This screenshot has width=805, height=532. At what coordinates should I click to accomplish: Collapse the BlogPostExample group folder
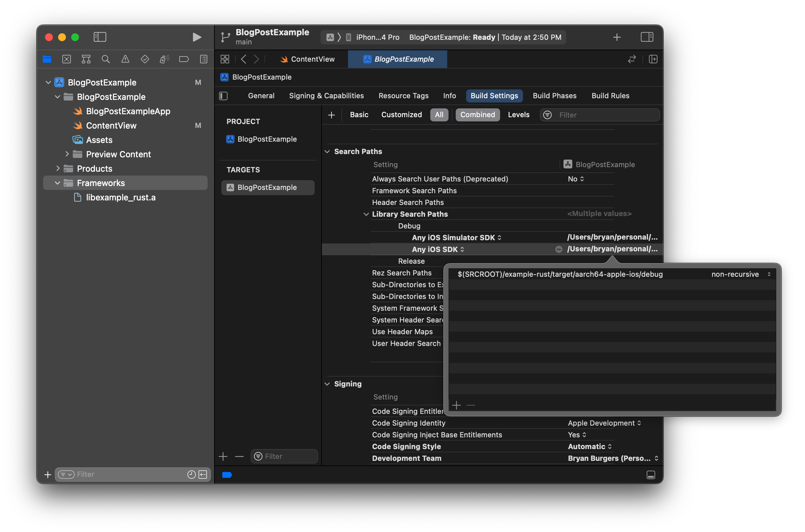coord(57,97)
